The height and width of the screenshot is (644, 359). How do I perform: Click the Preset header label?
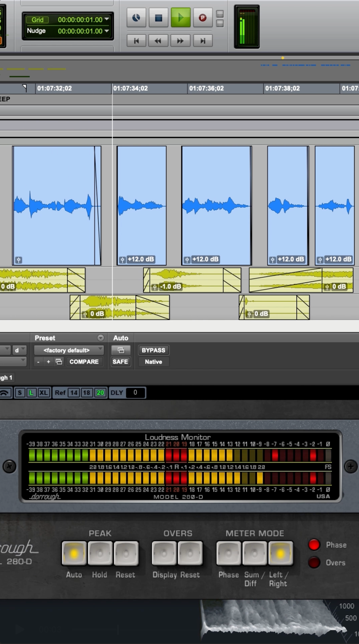pos(45,338)
